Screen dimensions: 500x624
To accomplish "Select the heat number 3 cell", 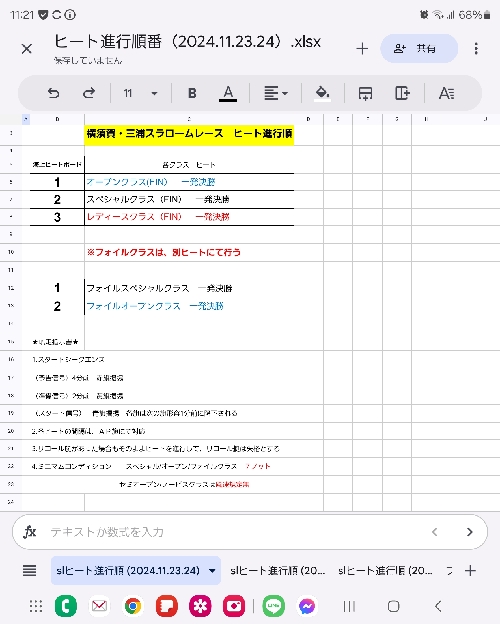I will tap(57, 217).
